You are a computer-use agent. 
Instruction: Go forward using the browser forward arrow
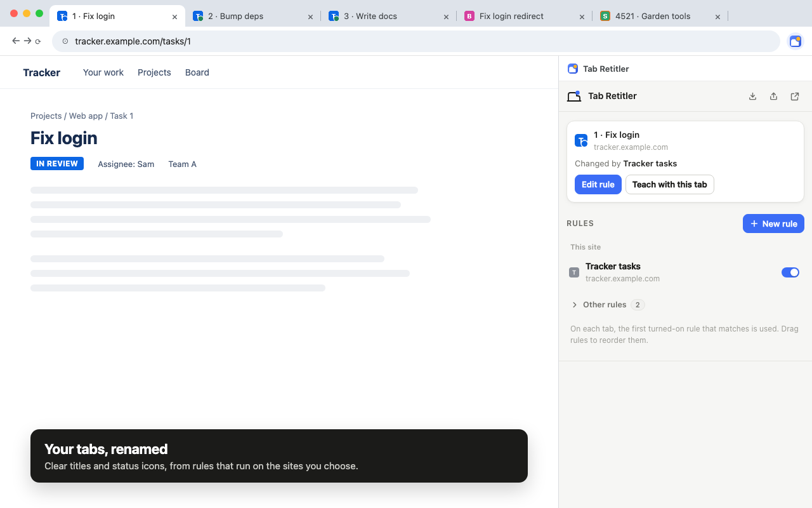(x=27, y=41)
